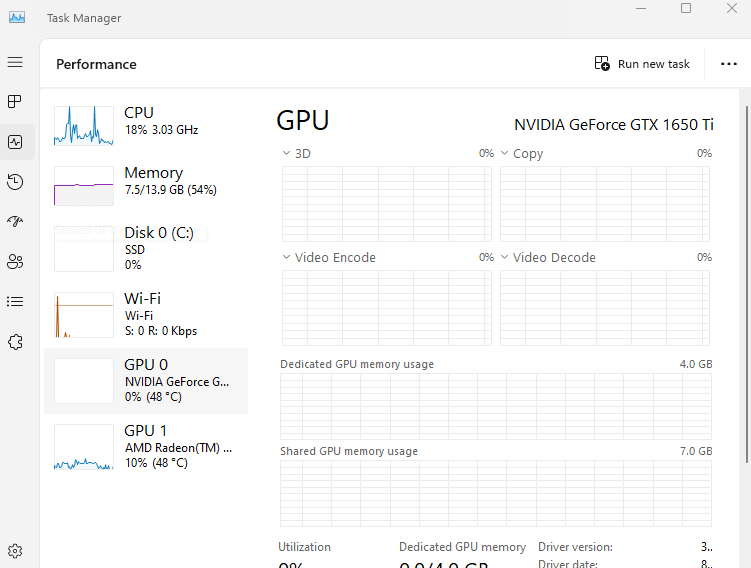Click the Wi-Fi usage graph thumbnail

pos(84,315)
